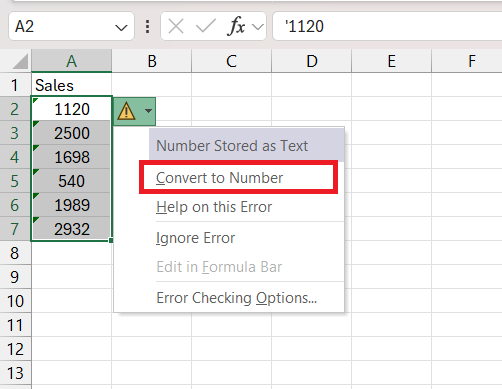Choose Convert to Number from menu
This screenshot has height=389, width=502.
pyautogui.click(x=238, y=178)
